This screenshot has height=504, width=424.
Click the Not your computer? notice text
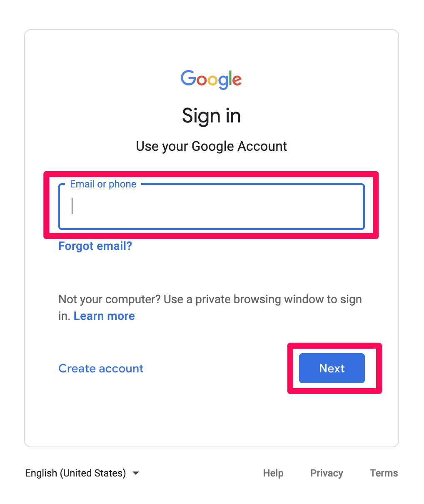click(x=210, y=307)
